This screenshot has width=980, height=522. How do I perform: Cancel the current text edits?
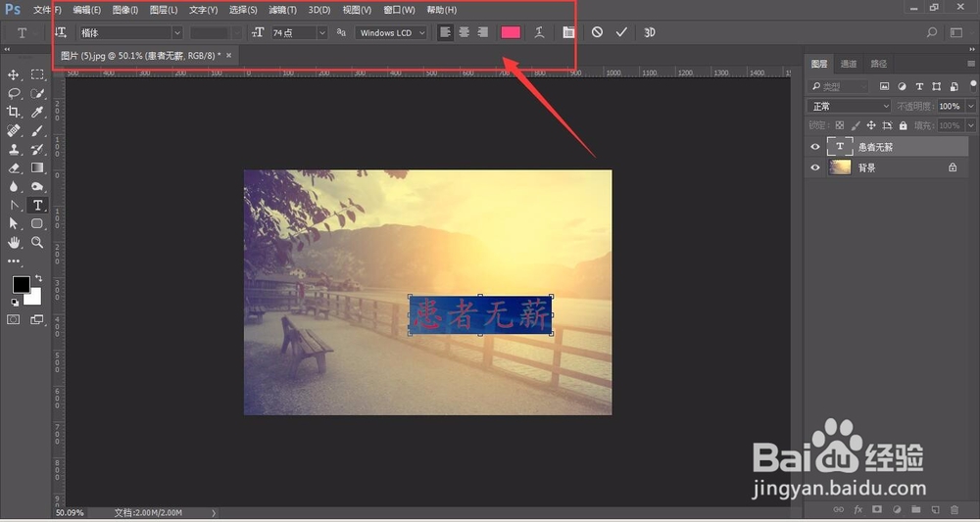pos(597,32)
